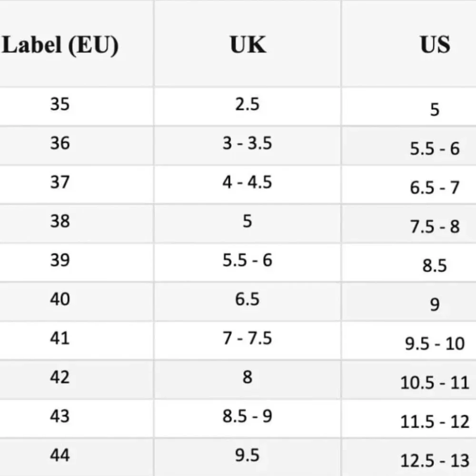Click US size 6.5 - 7 cell

point(409,185)
